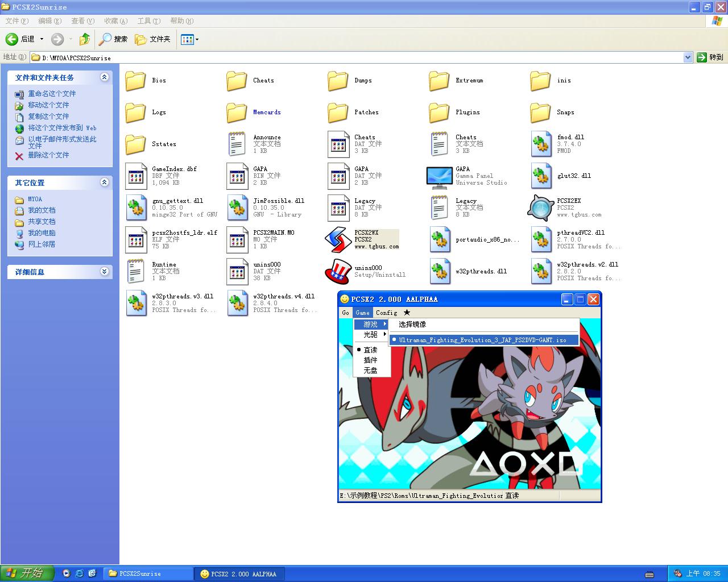Click the Windows 开始 Start button
The image size is (728, 582).
tap(27, 573)
